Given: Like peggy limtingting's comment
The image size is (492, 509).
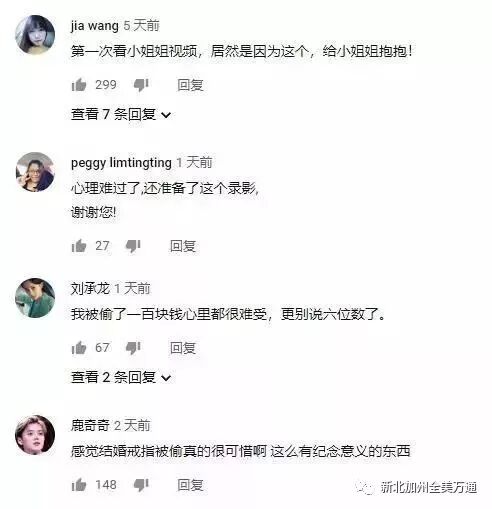Looking at the screenshot, I should click(79, 246).
